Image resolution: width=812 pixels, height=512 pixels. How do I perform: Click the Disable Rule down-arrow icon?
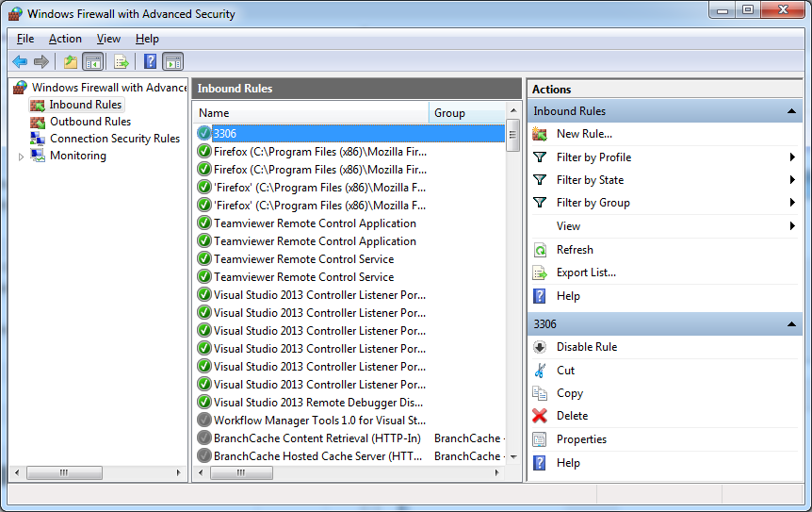540,347
